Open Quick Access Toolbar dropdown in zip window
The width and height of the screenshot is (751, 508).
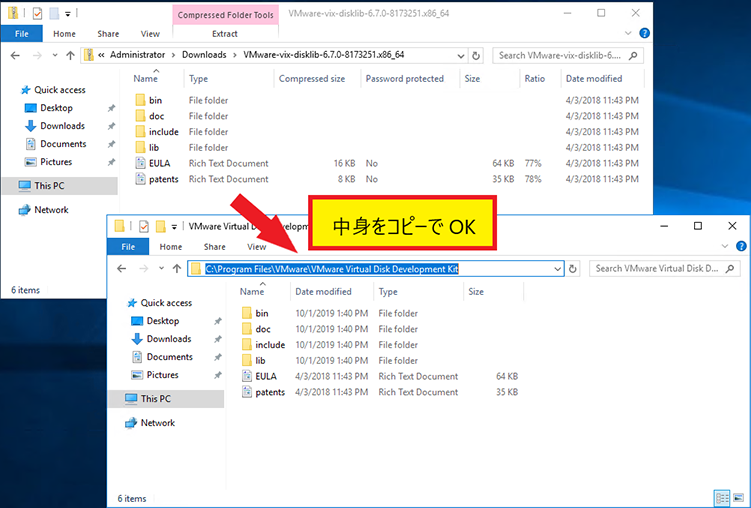coord(68,14)
